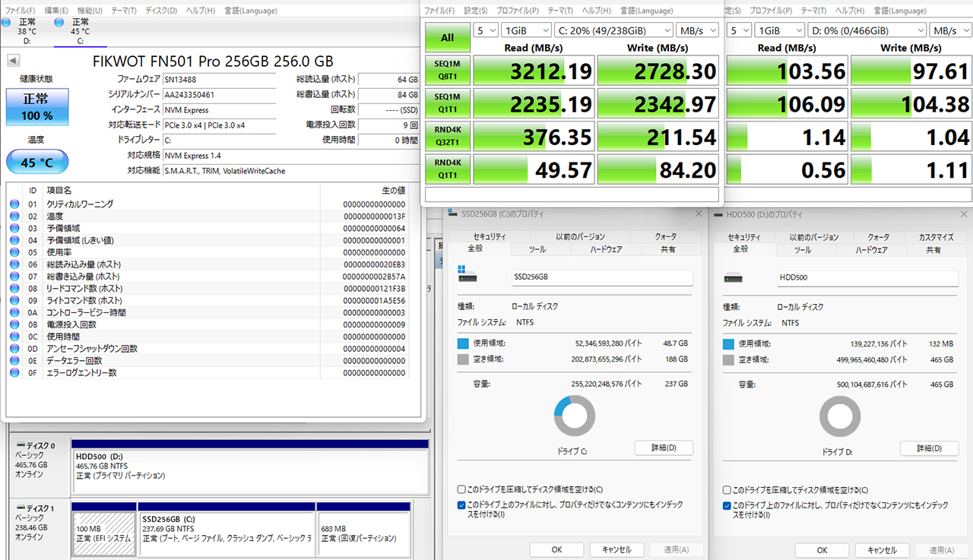Click gray 空き領域 color swatch in SSD256GB properties
Image resolution: width=973 pixels, height=560 pixels.
[463, 359]
